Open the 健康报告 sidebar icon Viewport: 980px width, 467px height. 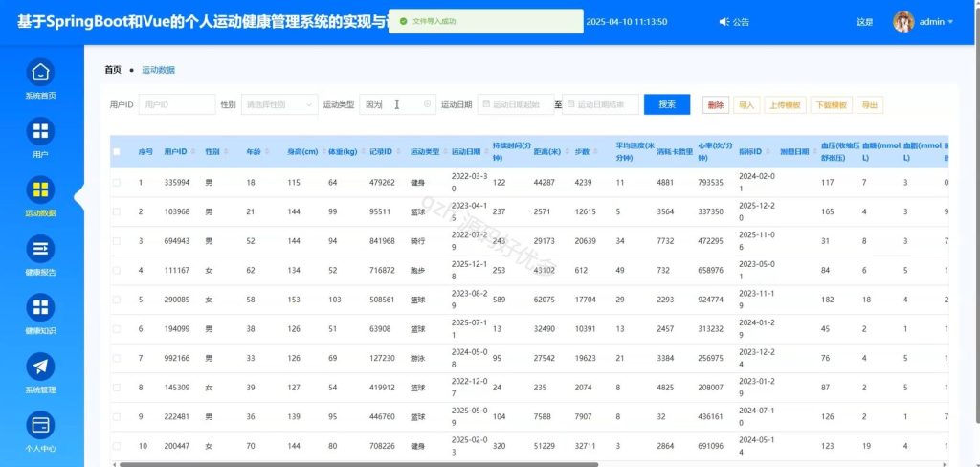click(x=40, y=248)
